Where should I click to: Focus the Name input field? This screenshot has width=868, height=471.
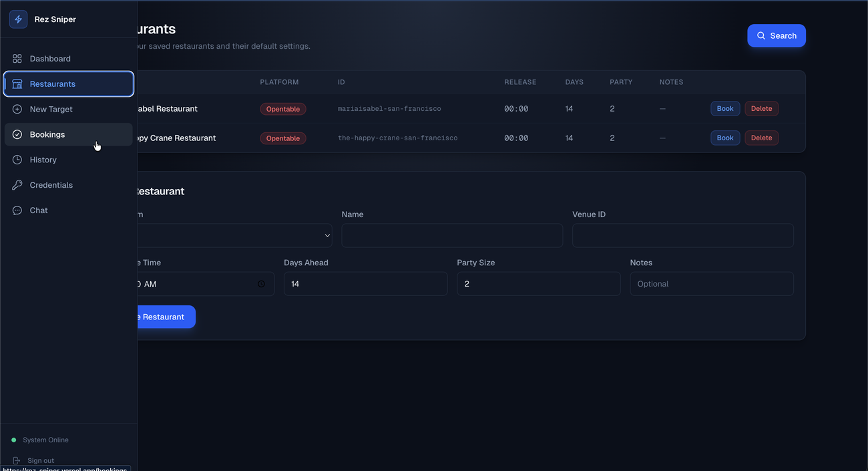click(x=452, y=236)
